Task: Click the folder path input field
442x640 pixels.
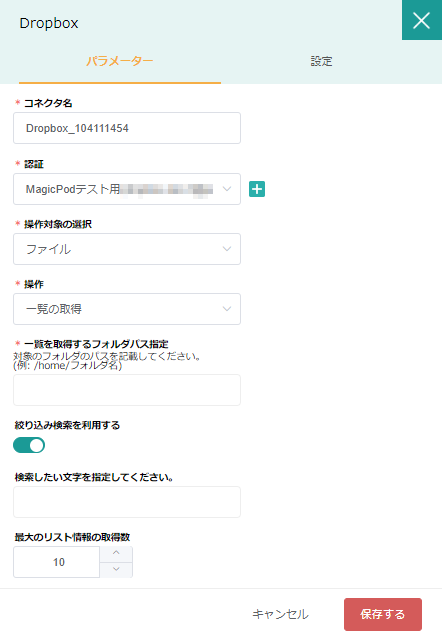Action: 127,390
